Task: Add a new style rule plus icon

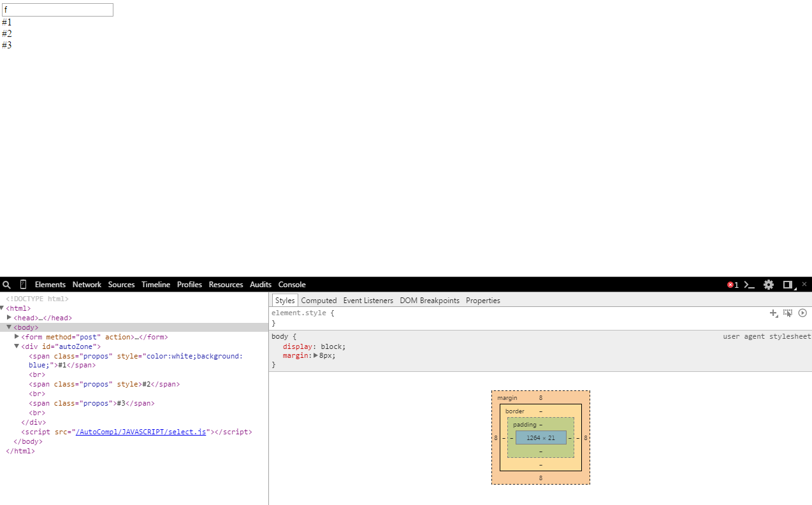Action: pyautogui.click(x=774, y=313)
